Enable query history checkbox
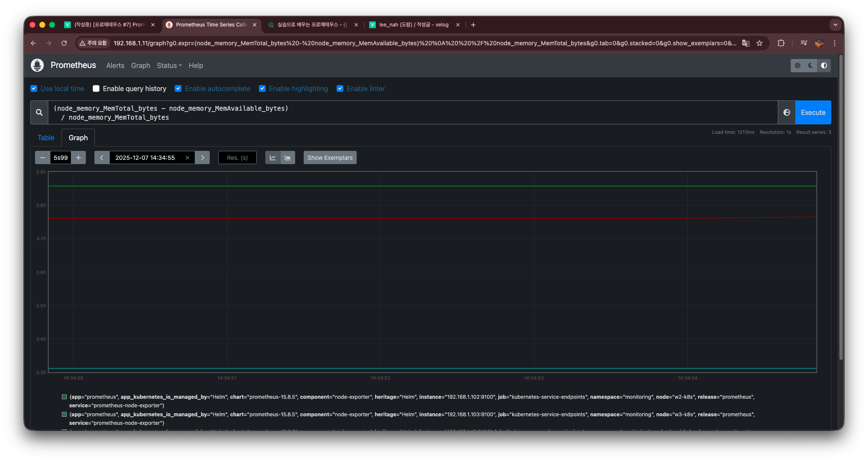Image resolution: width=868 pixels, height=462 pixels. 96,88
